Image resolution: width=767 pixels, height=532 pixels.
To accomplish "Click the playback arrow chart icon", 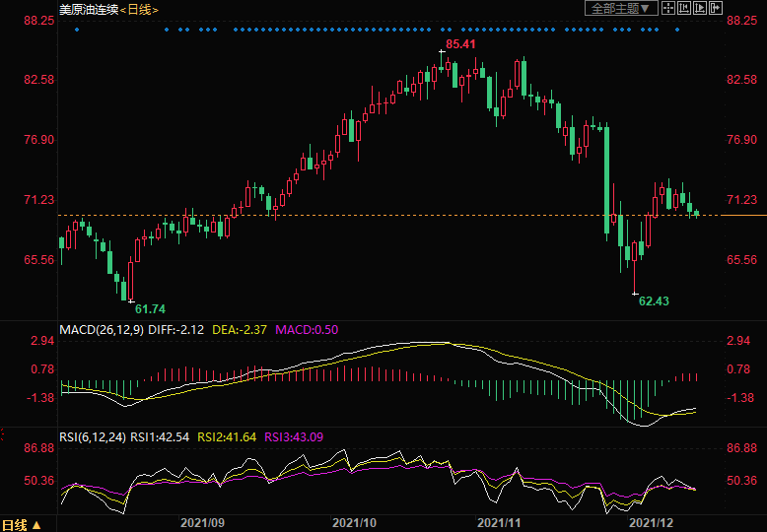I will click(699, 9).
